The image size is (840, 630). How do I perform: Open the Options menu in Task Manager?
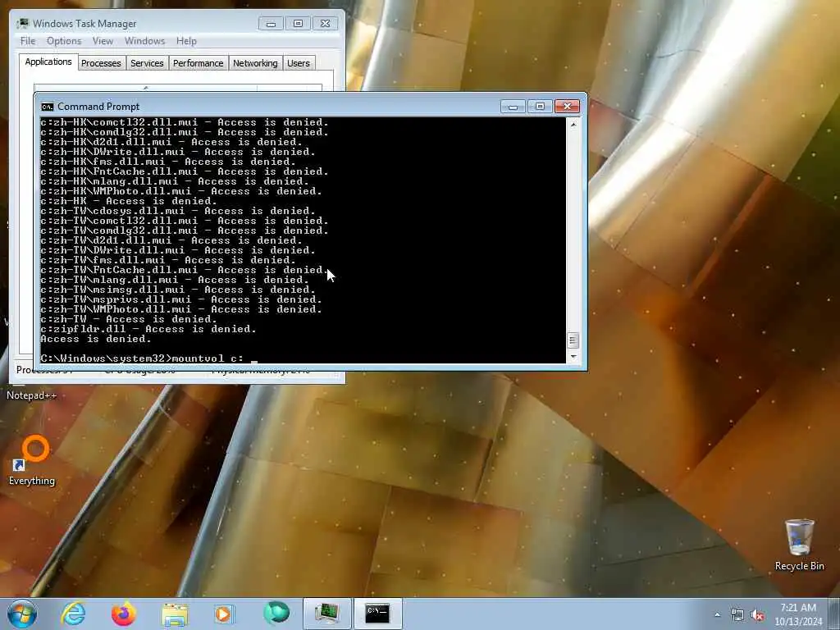pos(64,41)
